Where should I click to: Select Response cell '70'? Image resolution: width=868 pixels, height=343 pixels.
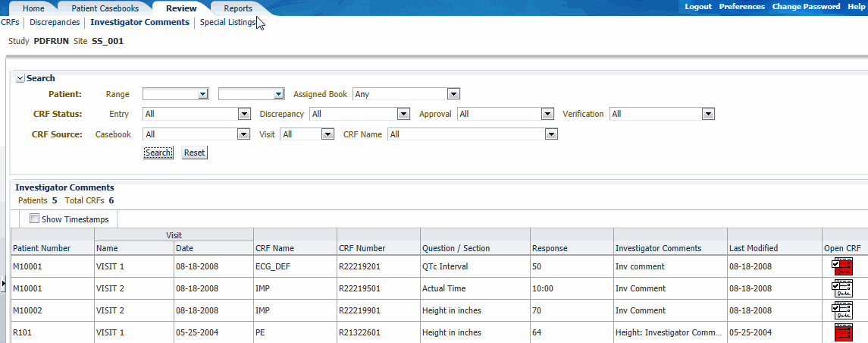tap(572, 311)
